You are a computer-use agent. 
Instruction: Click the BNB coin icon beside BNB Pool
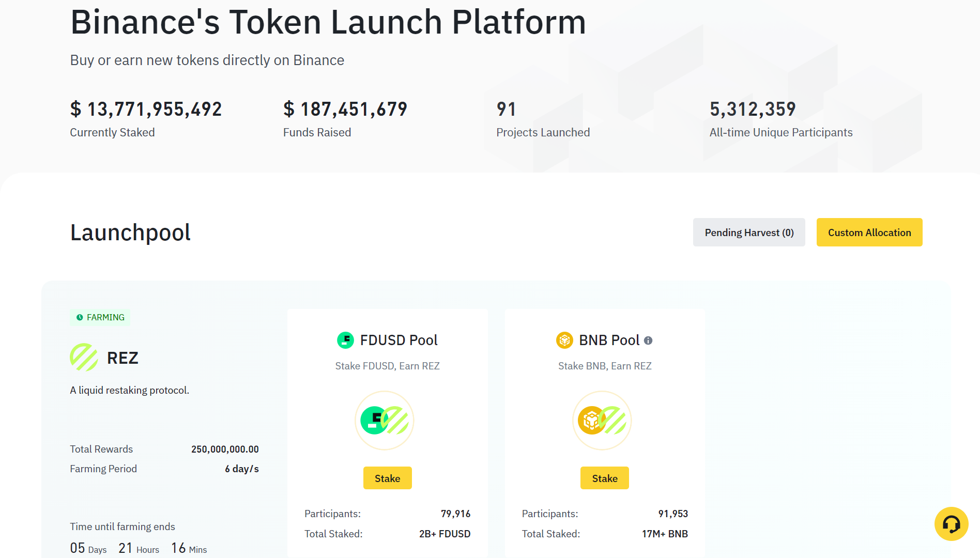564,340
